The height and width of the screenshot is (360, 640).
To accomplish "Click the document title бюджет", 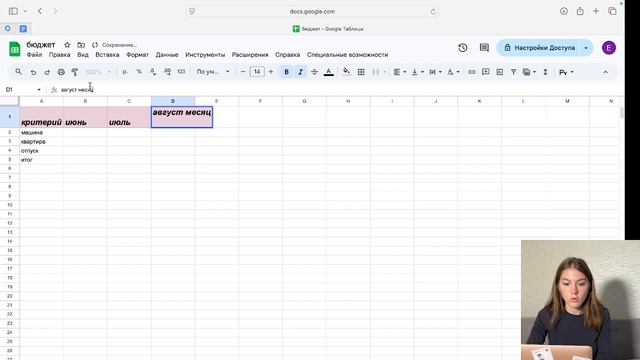I will (x=41, y=44).
